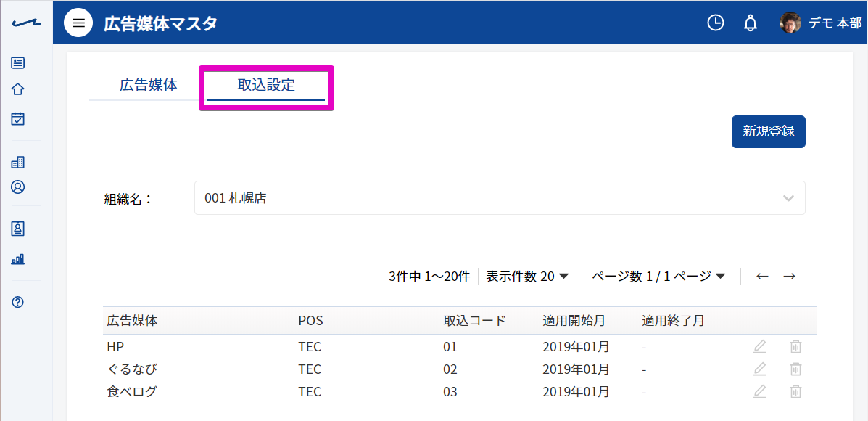Click the user avatar picture

point(790,23)
